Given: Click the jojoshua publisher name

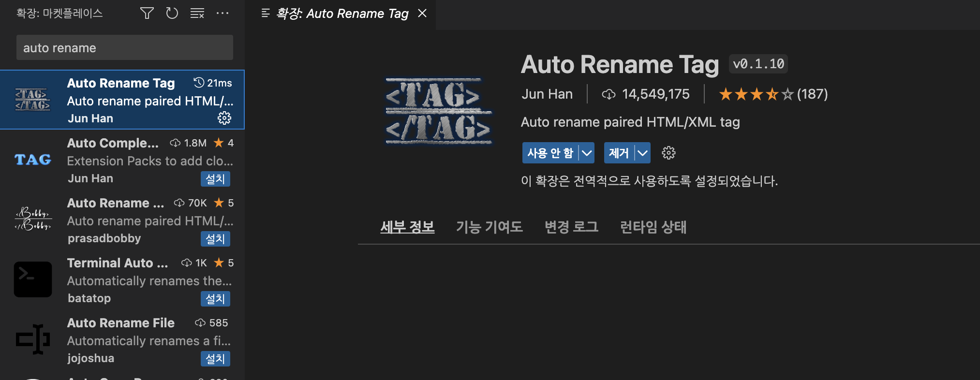Looking at the screenshot, I should coord(91,358).
